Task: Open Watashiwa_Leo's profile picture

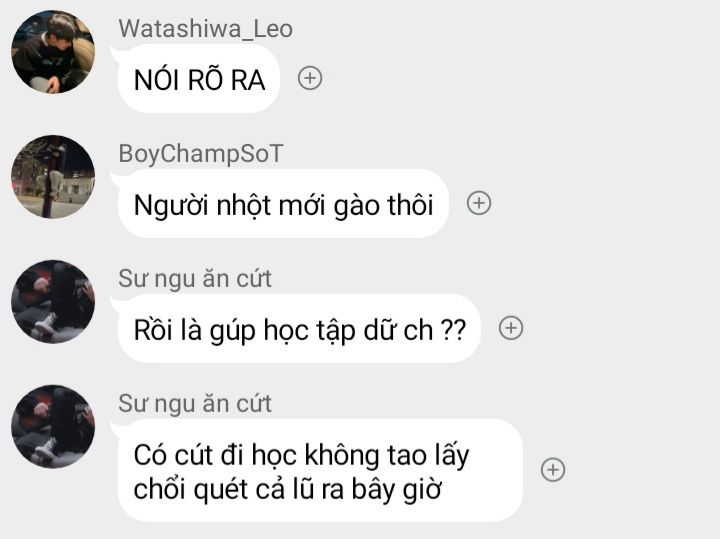Action: tap(53, 52)
